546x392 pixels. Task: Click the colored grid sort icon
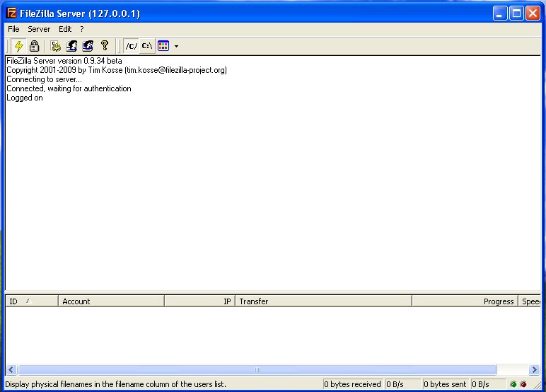(163, 46)
